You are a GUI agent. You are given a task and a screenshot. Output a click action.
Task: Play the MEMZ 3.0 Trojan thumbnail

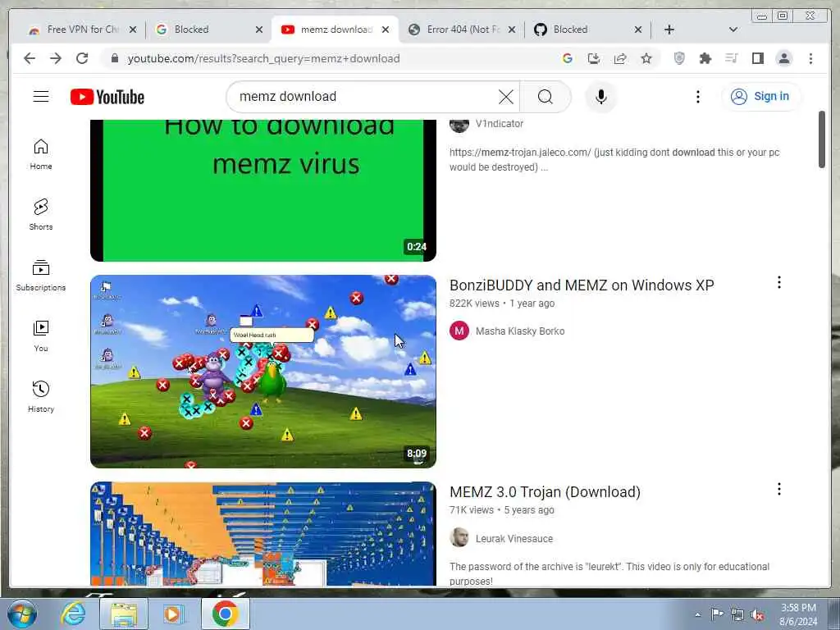point(263,534)
